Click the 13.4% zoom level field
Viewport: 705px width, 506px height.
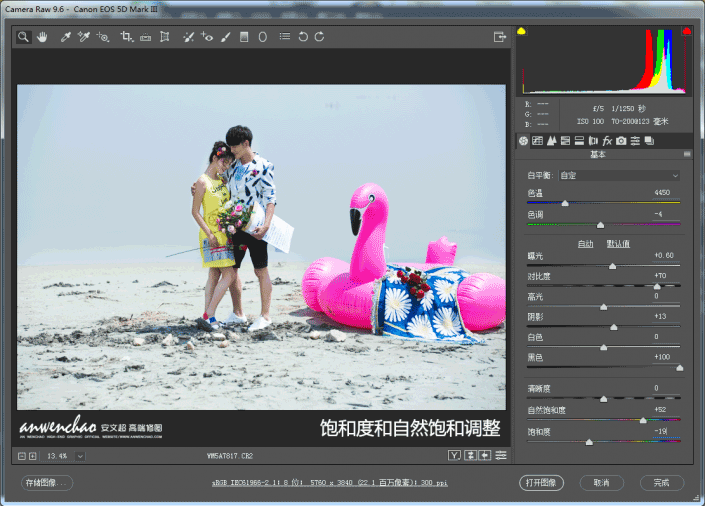coord(58,456)
